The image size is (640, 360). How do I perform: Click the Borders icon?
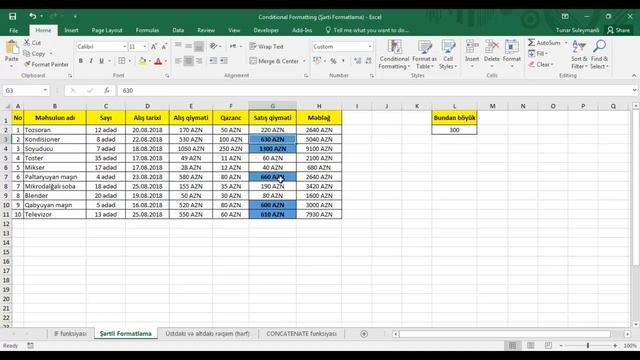[x=122, y=61]
